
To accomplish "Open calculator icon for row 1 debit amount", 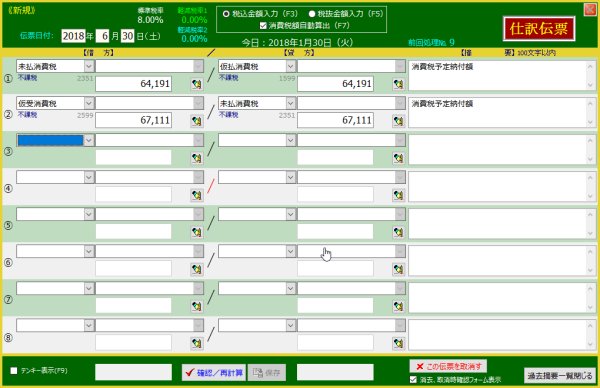I will (197, 84).
